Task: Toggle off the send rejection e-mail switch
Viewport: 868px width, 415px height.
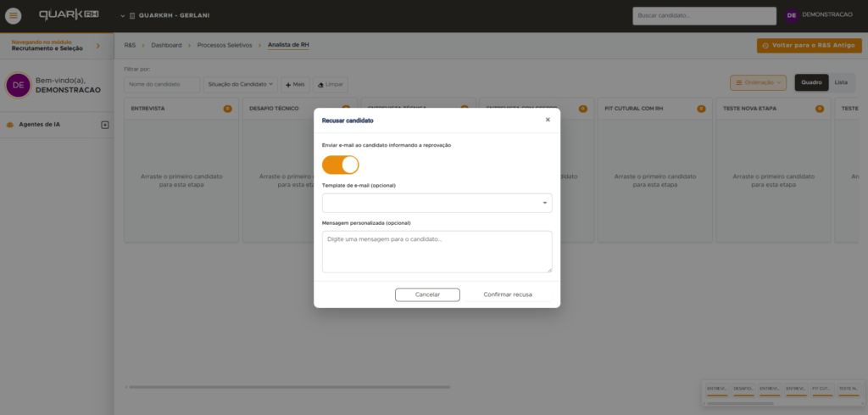Action: 341,165
